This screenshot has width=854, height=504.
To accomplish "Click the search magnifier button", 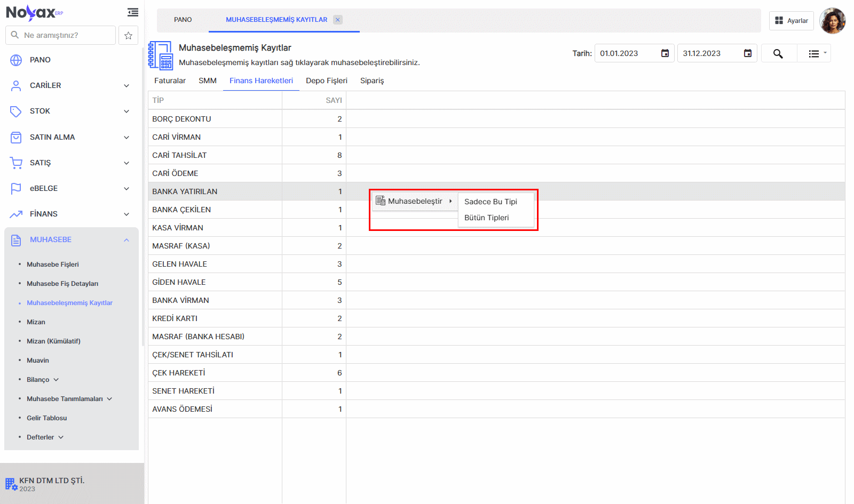I will [x=778, y=53].
